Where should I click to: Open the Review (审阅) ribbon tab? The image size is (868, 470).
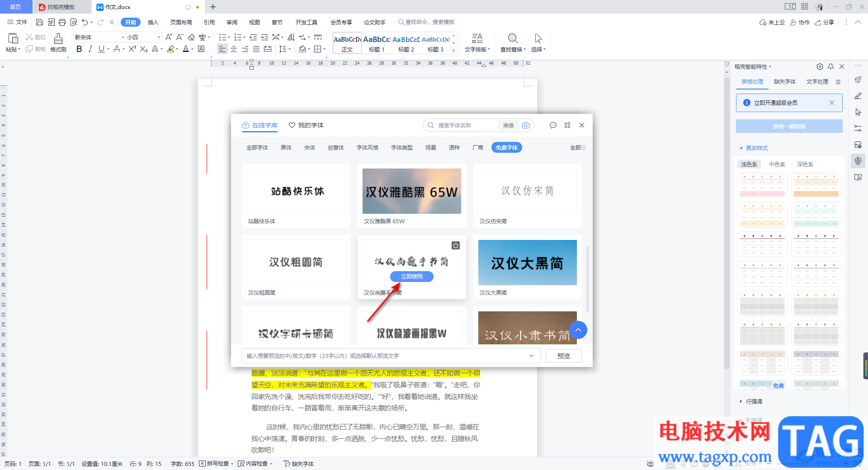tap(232, 22)
